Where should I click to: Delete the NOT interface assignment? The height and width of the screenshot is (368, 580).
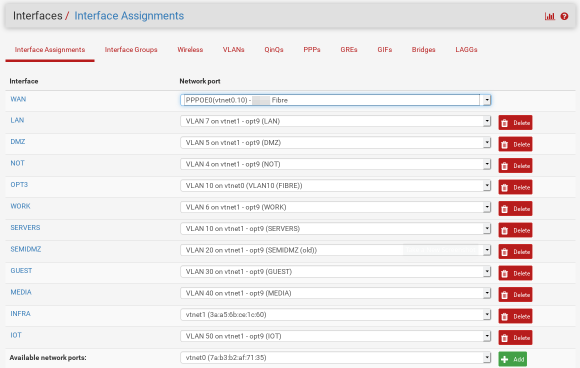click(x=515, y=166)
